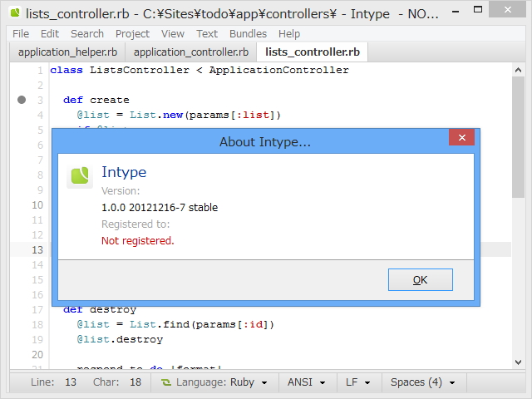Open the Project menu
This screenshot has height=399, width=532.
point(132,34)
